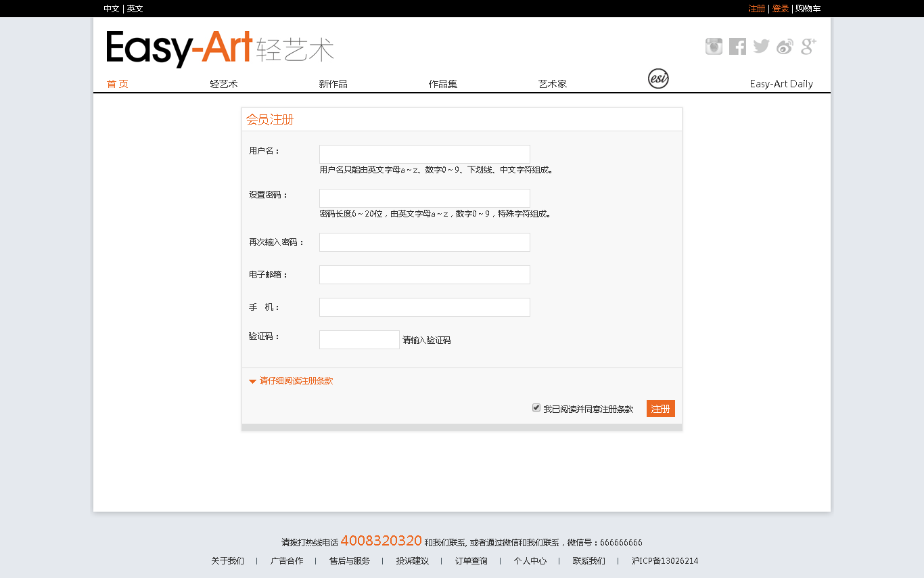This screenshot has width=924, height=578.
Task: Open the 新作品 navigation tab
Action: coord(333,84)
